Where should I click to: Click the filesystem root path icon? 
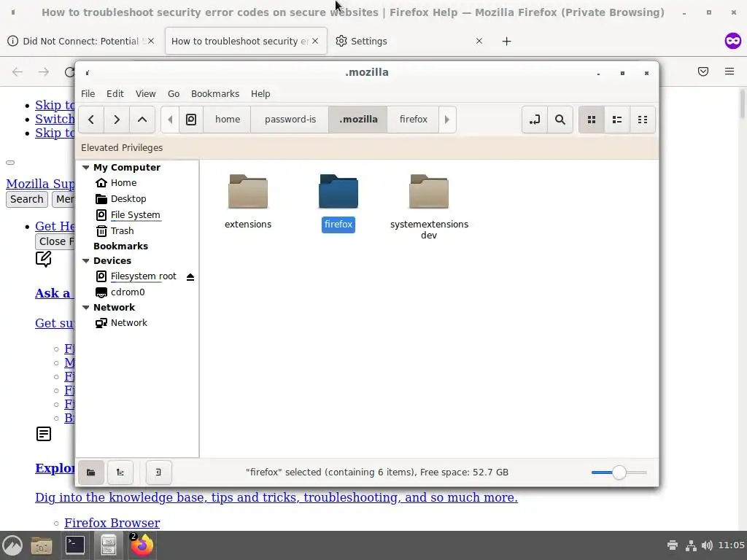191,120
